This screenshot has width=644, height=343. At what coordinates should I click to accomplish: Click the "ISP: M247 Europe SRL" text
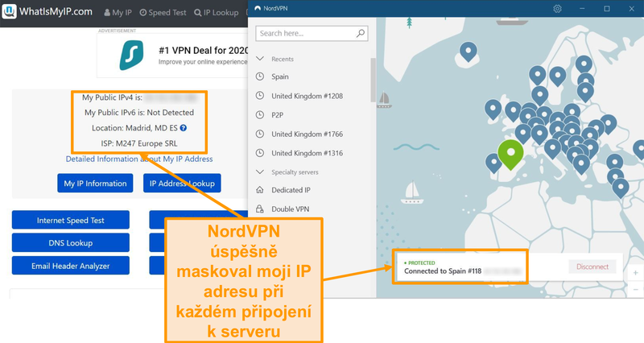coord(139,143)
